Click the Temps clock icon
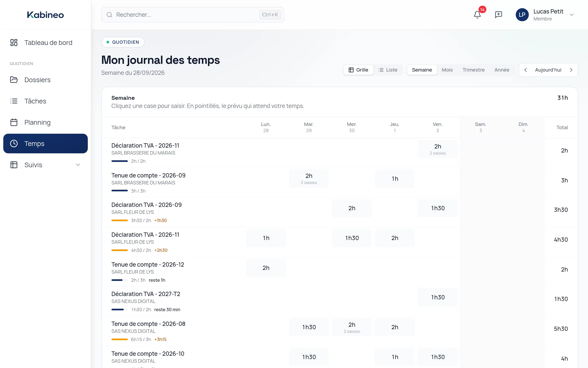The image size is (588, 368). point(14,143)
